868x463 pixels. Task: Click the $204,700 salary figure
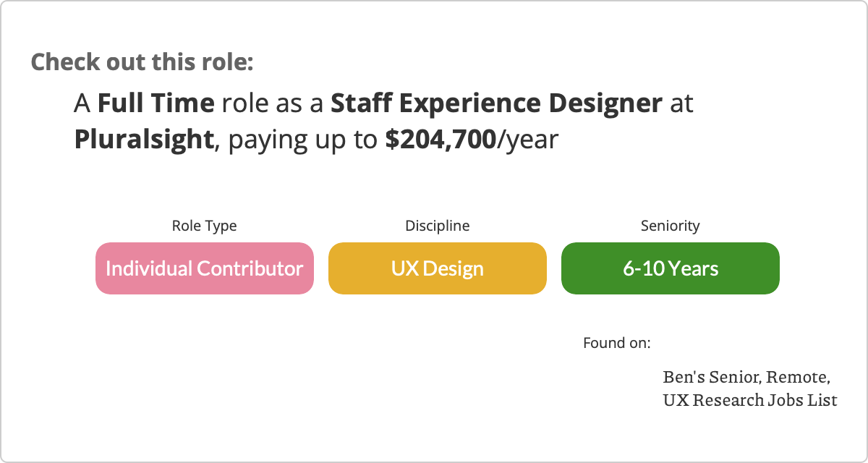click(441, 139)
